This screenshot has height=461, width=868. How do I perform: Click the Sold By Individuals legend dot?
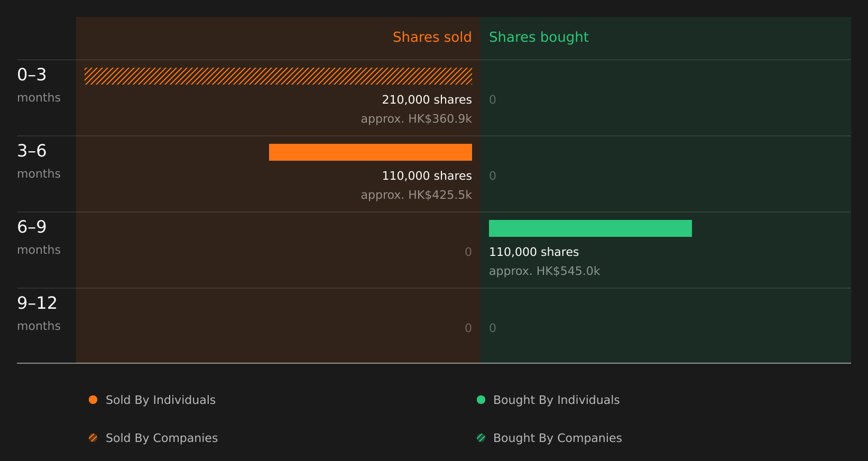coord(93,400)
